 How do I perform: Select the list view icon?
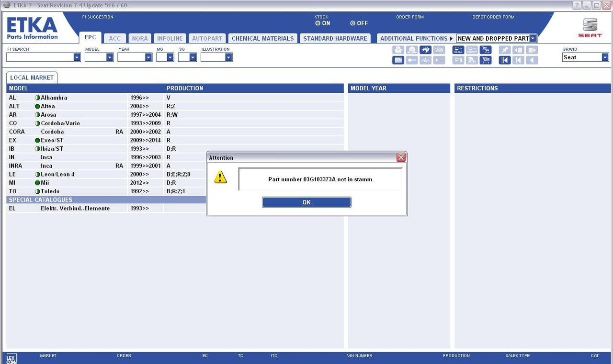click(398, 60)
